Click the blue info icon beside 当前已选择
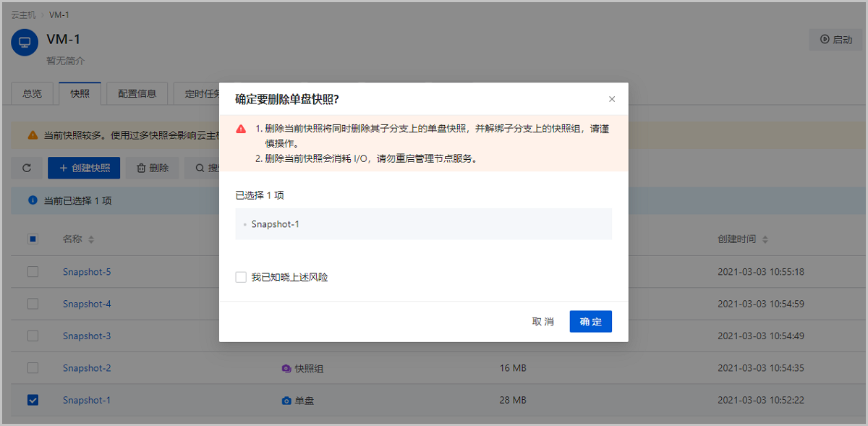The image size is (868, 426). [33, 200]
